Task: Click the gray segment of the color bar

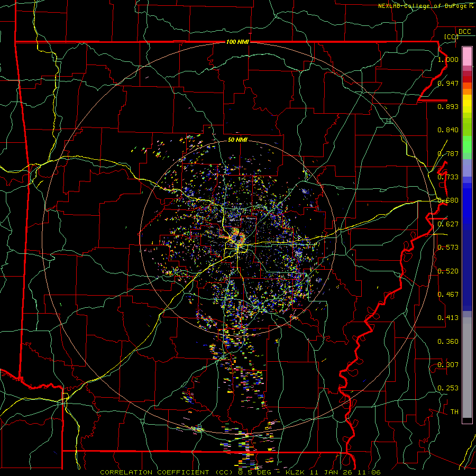Action: [x=467, y=368]
